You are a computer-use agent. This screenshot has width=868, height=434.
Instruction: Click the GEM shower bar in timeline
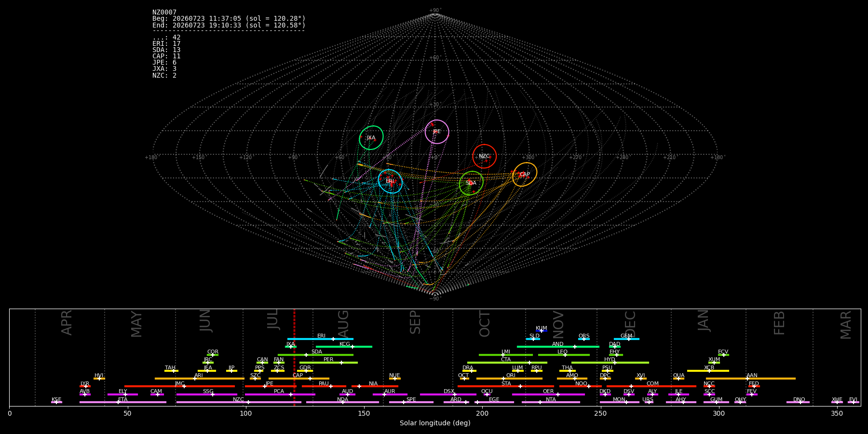626,339
